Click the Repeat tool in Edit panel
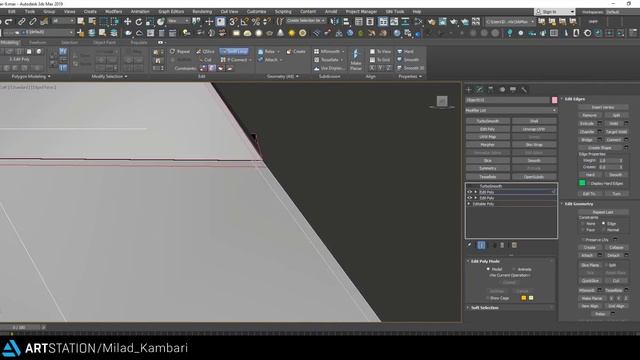 click(180, 52)
